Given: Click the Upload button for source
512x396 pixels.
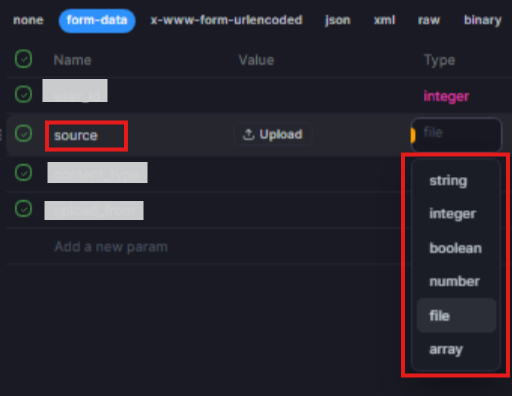Looking at the screenshot, I should 273,134.
